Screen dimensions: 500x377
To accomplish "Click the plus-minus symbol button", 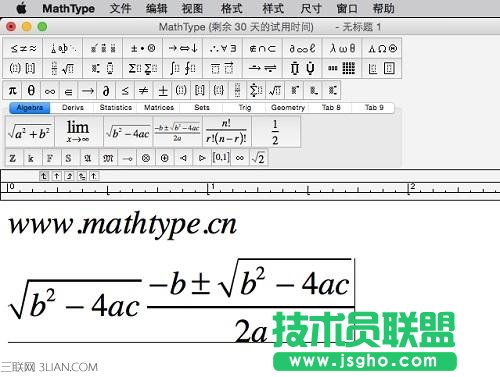I will (163, 90).
